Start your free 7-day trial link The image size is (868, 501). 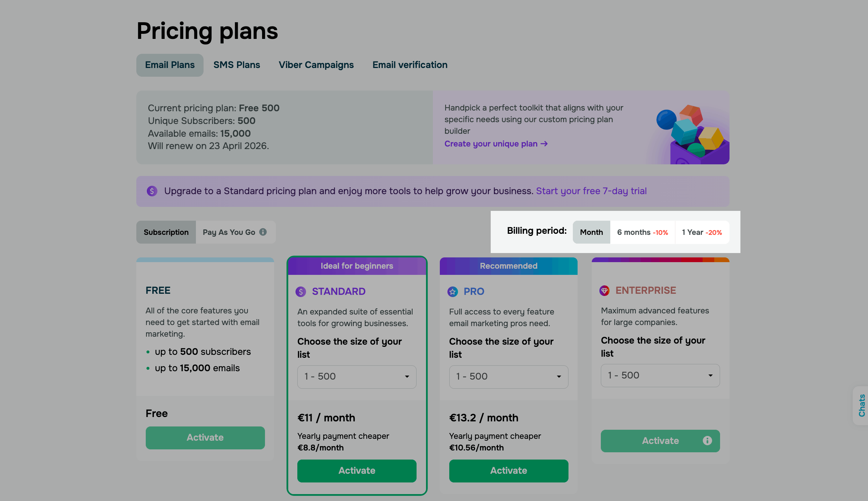591,191
